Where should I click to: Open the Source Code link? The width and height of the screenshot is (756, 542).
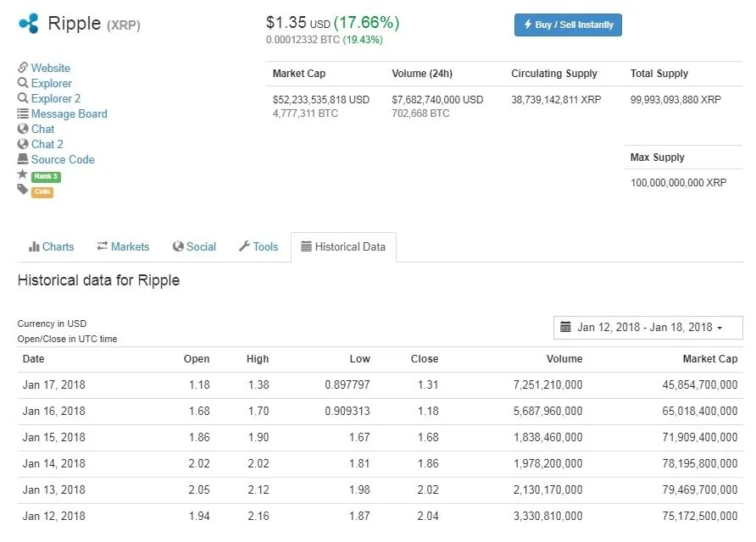point(63,159)
